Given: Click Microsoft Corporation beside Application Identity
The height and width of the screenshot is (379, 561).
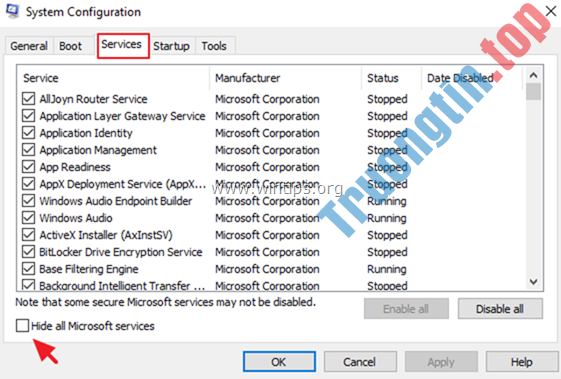Looking at the screenshot, I should point(267,133).
